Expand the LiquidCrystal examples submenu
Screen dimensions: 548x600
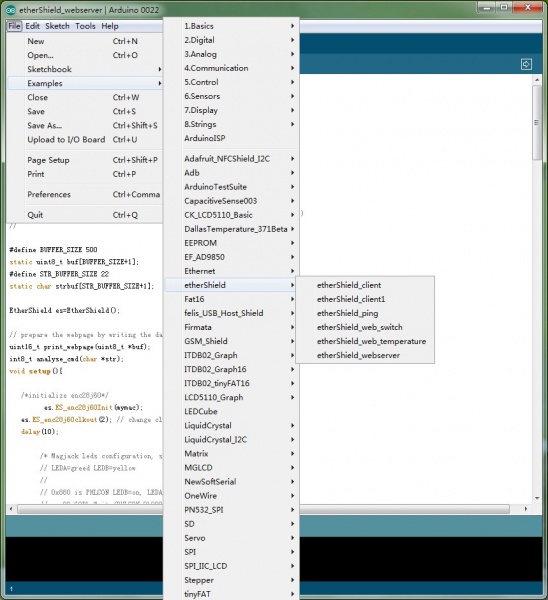coord(232,426)
